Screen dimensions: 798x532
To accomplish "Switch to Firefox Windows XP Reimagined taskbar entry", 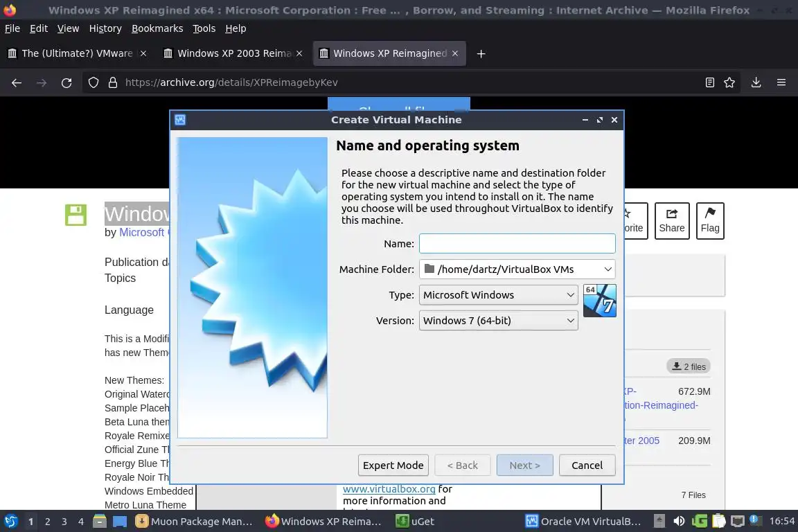I will [x=323, y=522].
